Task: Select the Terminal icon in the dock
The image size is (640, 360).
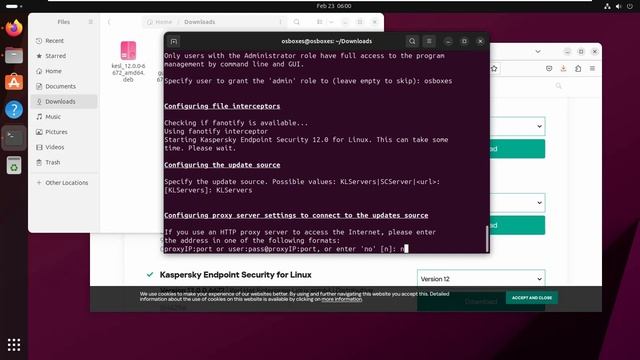Action: click(x=14, y=137)
